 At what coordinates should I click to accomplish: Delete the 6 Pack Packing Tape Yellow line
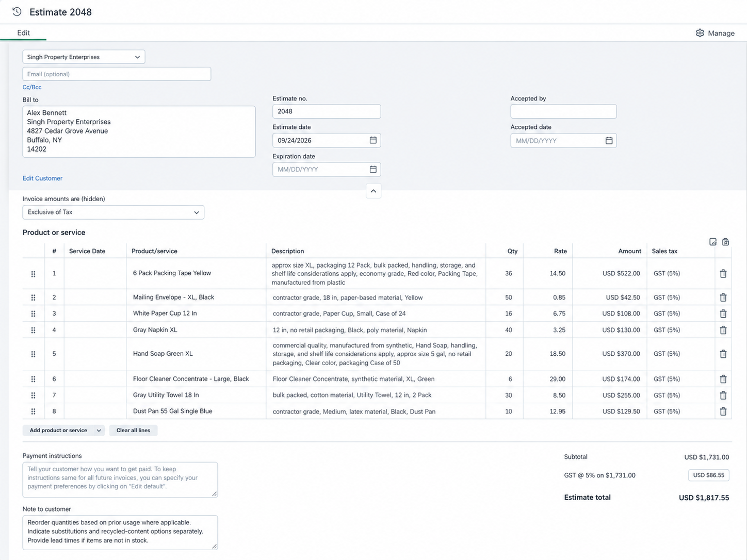point(723,273)
